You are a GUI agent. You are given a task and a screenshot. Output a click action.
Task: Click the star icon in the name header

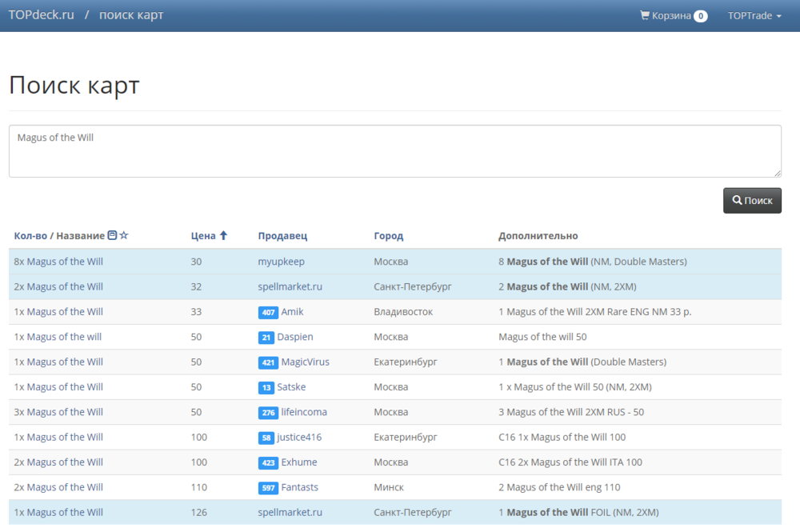tap(124, 236)
